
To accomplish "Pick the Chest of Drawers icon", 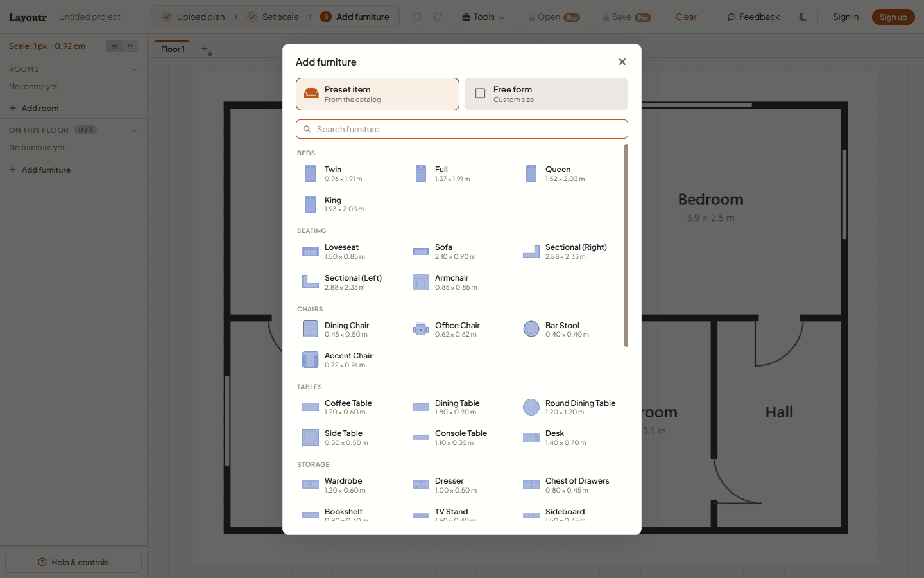I will 531,485.
